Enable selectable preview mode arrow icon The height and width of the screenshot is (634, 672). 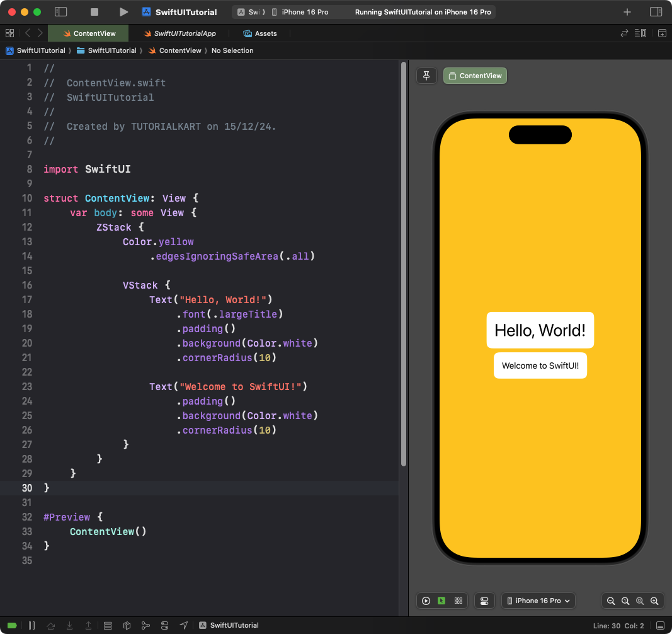(442, 601)
